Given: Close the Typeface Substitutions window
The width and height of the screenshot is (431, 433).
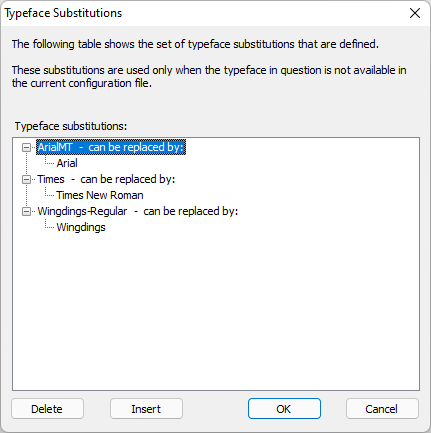Looking at the screenshot, I should click(x=415, y=13).
